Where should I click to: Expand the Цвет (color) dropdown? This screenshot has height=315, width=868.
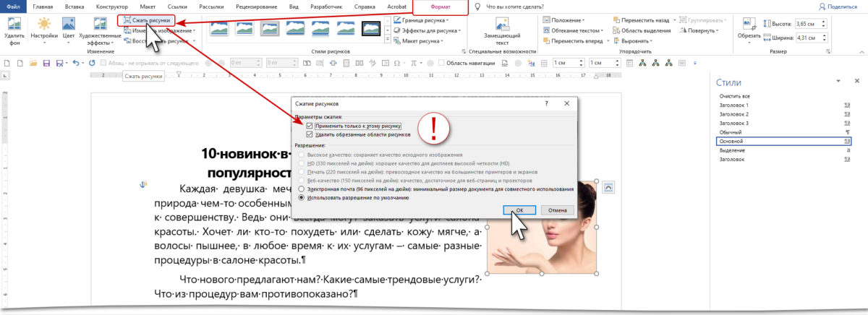click(x=69, y=35)
